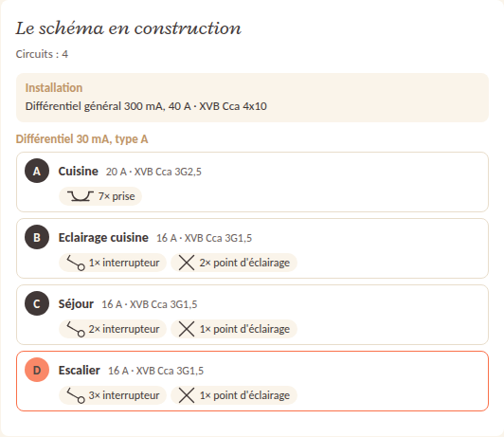Click the light point cross icon in Escalier
This screenshot has height=437, width=504.
point(187,395)
